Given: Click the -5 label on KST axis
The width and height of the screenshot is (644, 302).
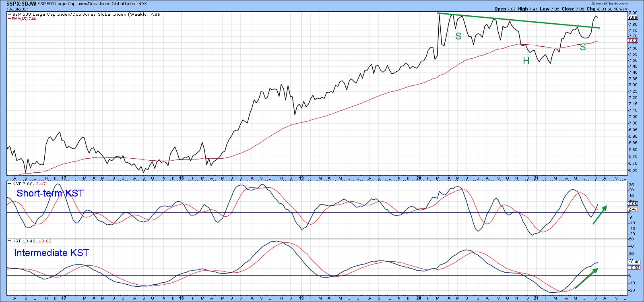Looking at the screenshot, I should point(631,218).
